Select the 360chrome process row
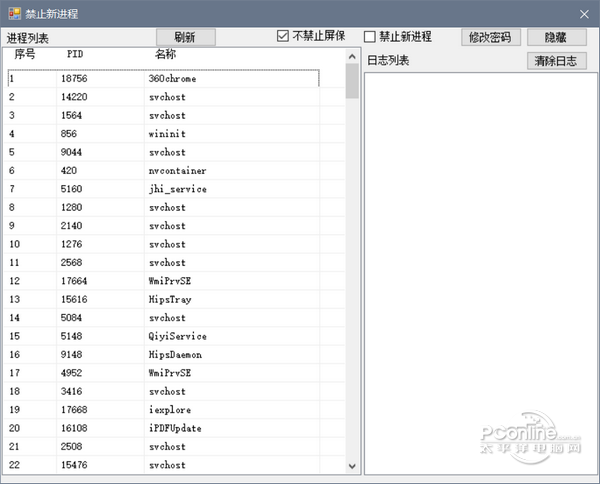 (163, 78)
